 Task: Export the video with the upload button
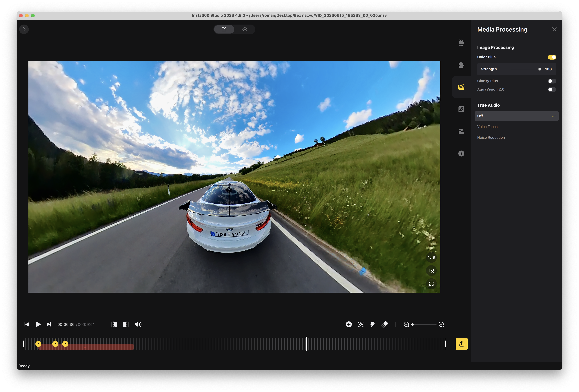pos(461,344)
